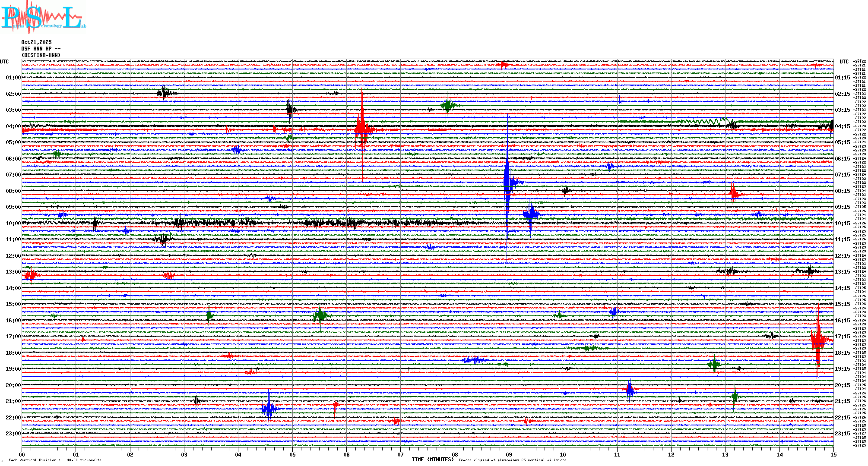Select the 23:00 hour label on left
This screenshot has width=868, height=466.
point(13,434)
